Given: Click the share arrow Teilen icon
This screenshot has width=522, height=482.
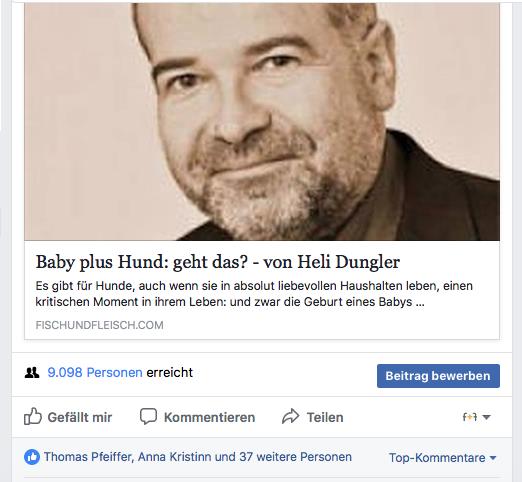Looking at the screenshot, I should [x=291, y=416].
